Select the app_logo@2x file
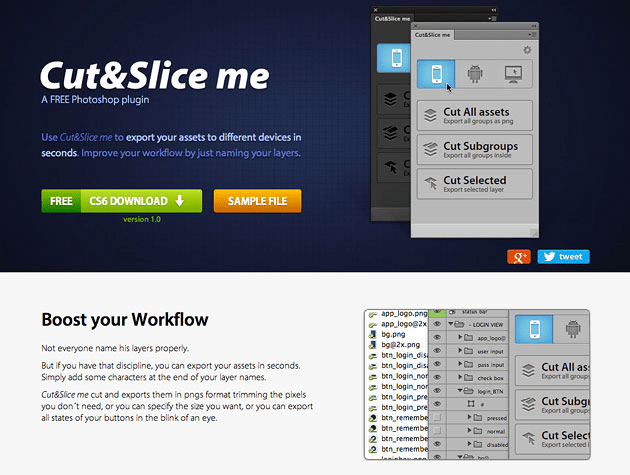 tap(404, 324)
